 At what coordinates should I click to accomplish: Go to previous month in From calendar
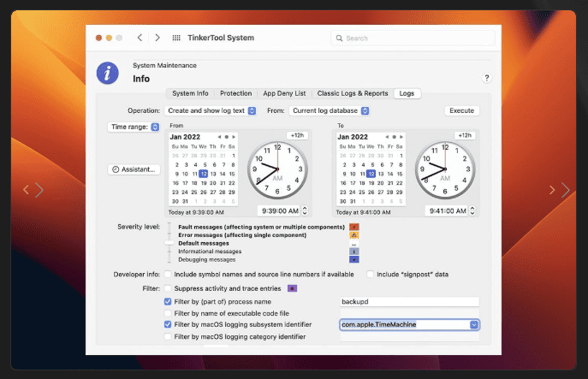[219, 137]
